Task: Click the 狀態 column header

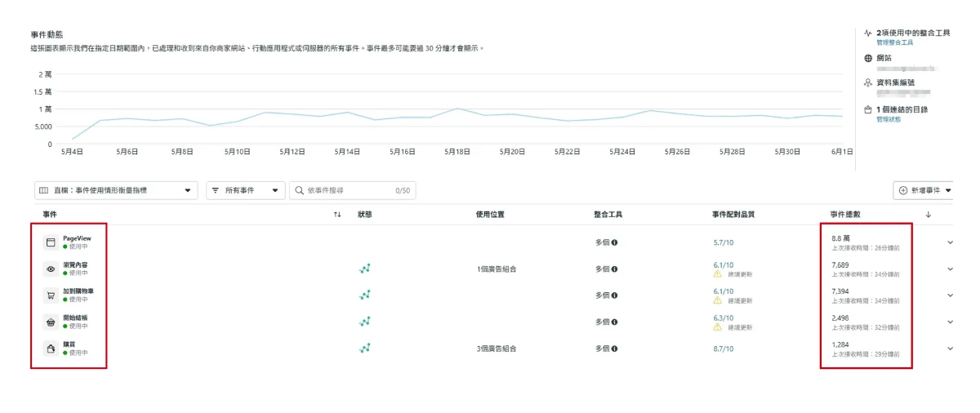Action: click(x=365, y=215)
